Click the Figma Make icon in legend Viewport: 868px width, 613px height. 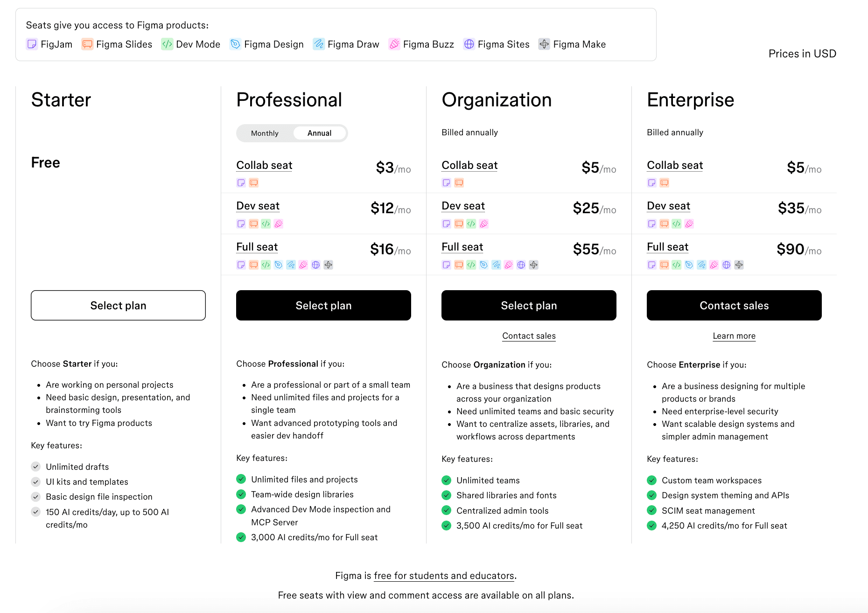coord(544,44)
